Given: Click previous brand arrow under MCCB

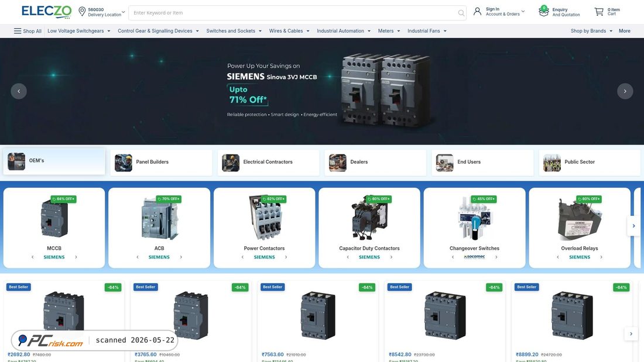Looking at the screenshot, I should [x=32, y=257].
